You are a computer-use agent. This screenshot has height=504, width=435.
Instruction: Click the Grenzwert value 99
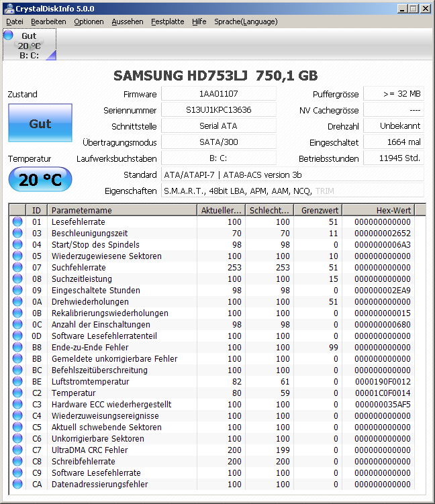pyautogui.click(x=334, y=347)
